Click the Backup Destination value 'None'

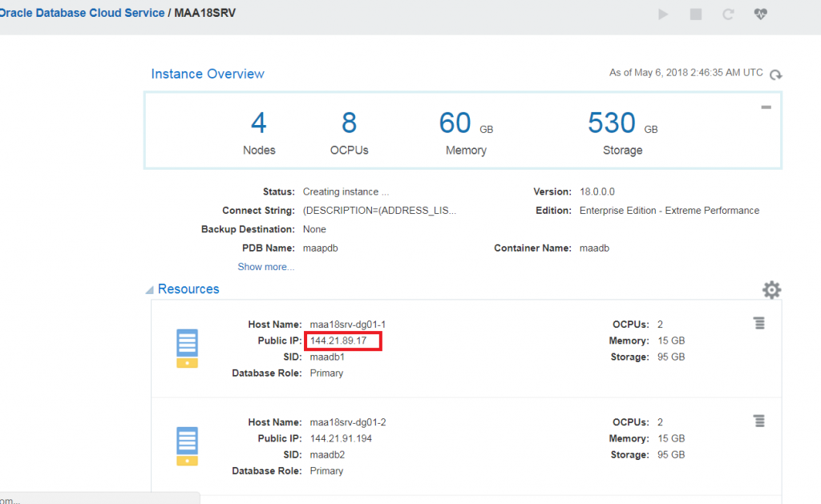click(314, 230)
